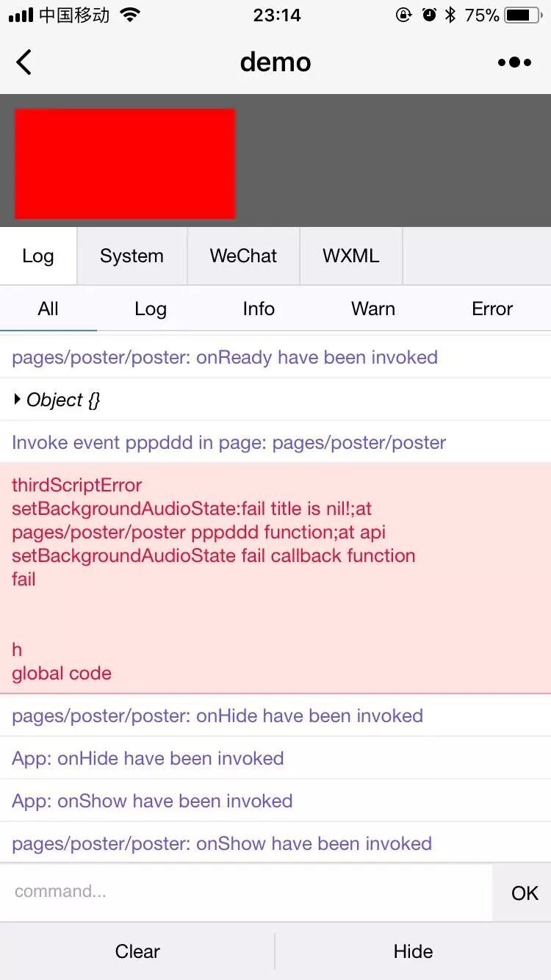The height and width of the screenshot is (980, 551).
Task: Tap the Bluetooth status icon
Action: click(450, 15)
